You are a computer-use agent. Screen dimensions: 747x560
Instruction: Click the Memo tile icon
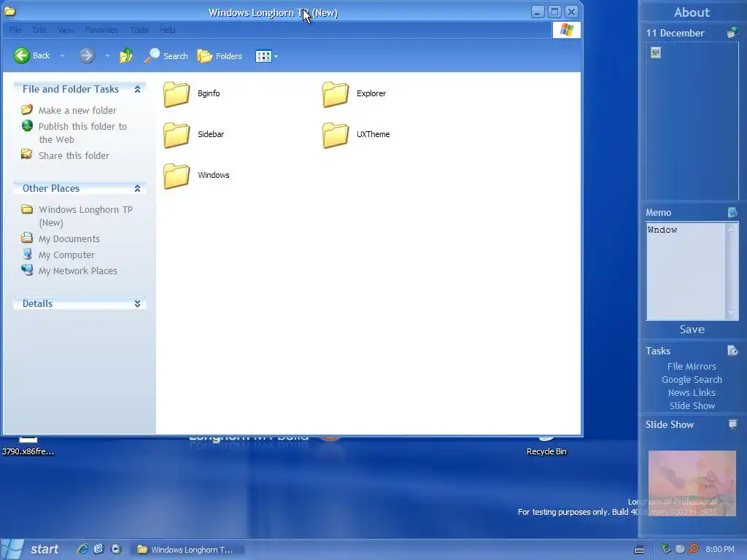tap(732, 212)
